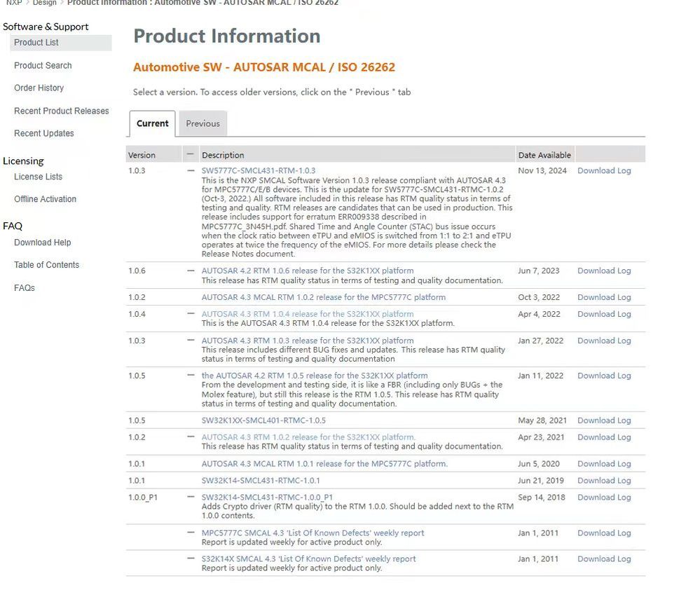Open SW32K1XX-SMCL401-RTMC-1.0.5 product link
Viewport: 700px width, 600px height.
pyautogui.click(x=263, y=421)
